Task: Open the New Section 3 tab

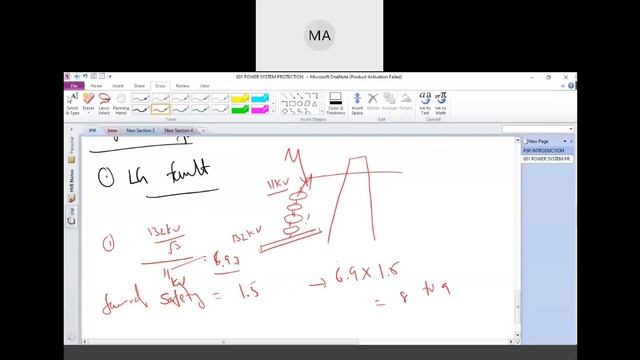Action: click(140, 131)
